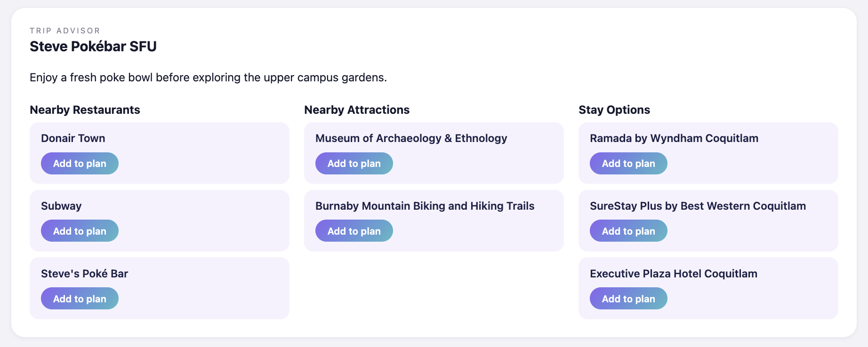Click SureStay Plus by Best Western title

(698, 206)
